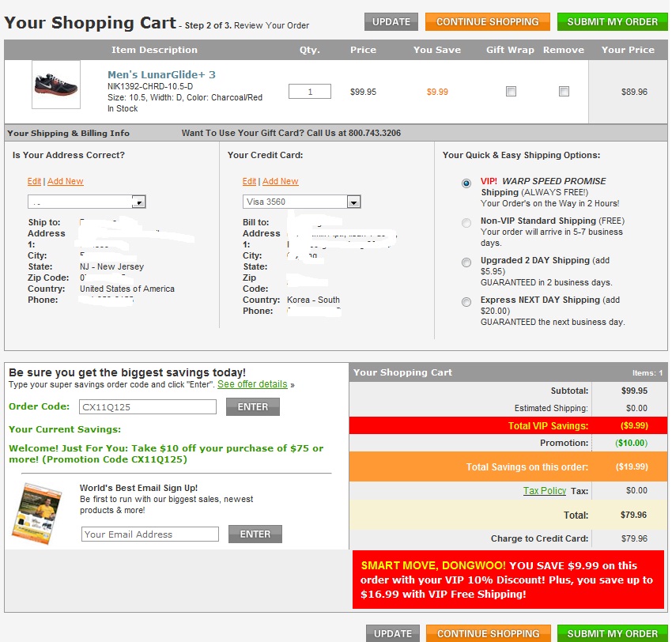Click the Order Code input field
The image size is (672, 642).
147,406
